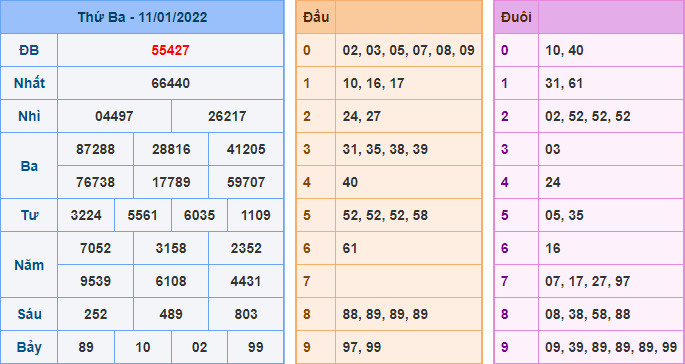The image size is (685, 364).
Task: Select third prize number 87288
Action: 95,149
